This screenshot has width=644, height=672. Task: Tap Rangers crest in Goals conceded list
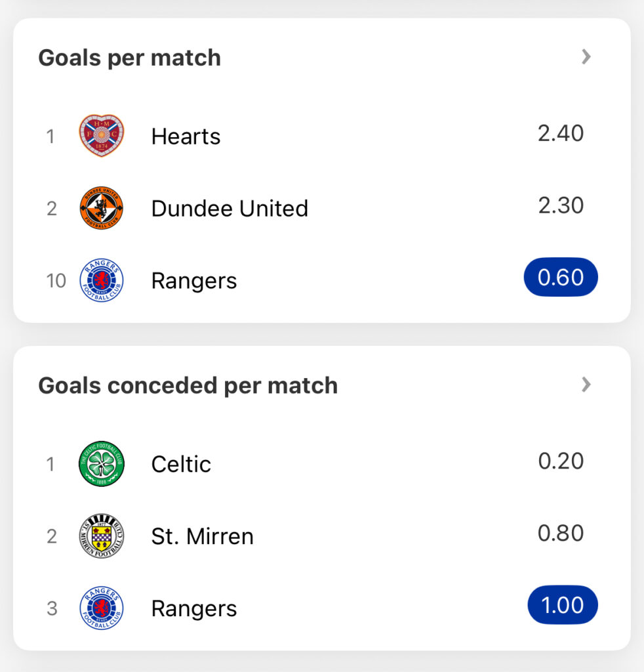pyautogui.click(x=102, y=608)
